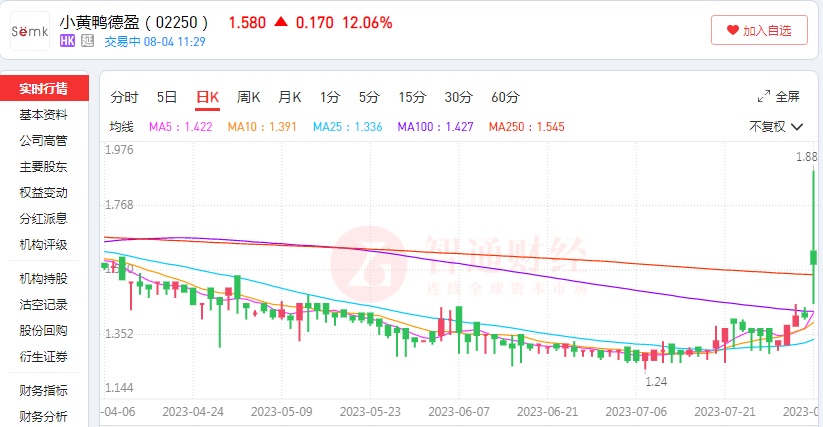The width and height of the screenshot is (823, 427).
Task: Click the MA25 : 1.336 indicator label
Action: click(347, 127)
